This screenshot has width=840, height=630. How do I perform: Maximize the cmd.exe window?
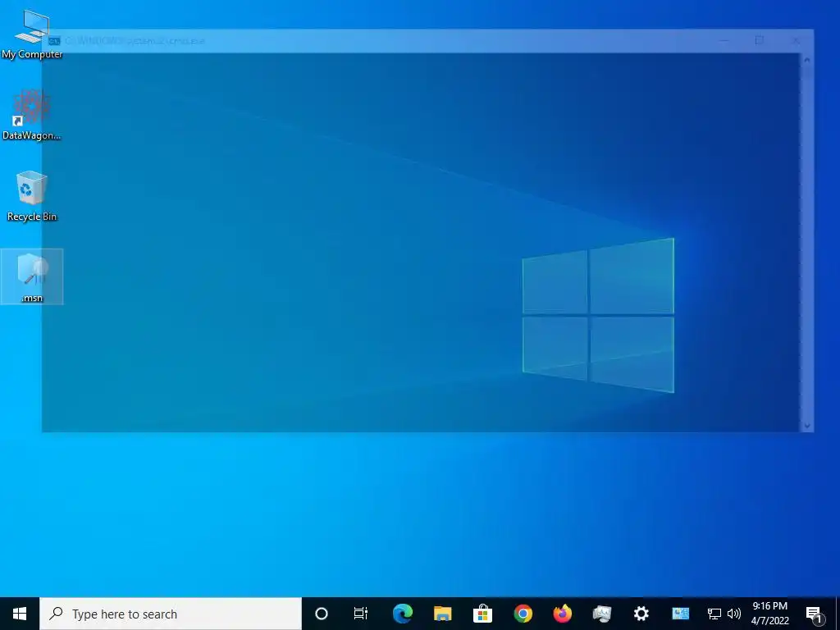[x=760, y=41]
